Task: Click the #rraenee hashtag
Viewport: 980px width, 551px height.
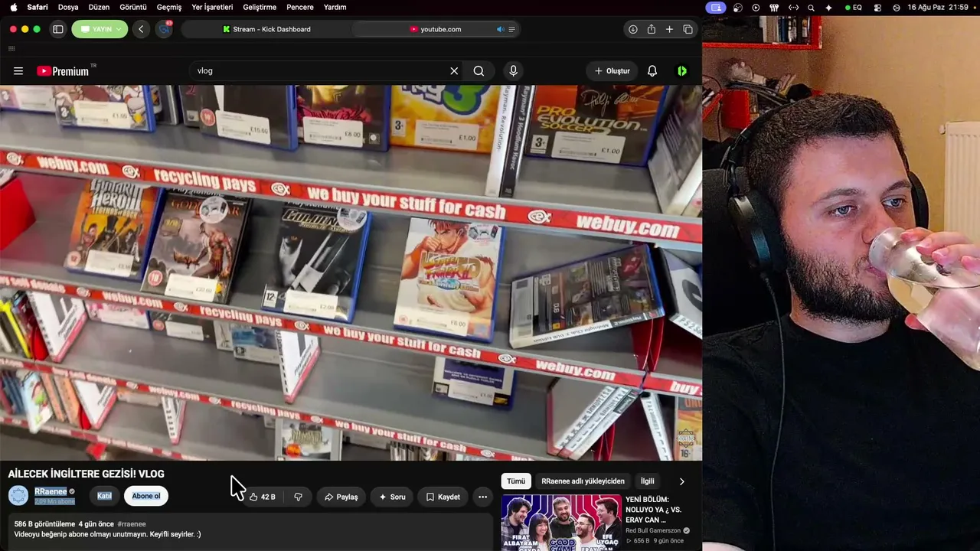Action: click(132, 524)
